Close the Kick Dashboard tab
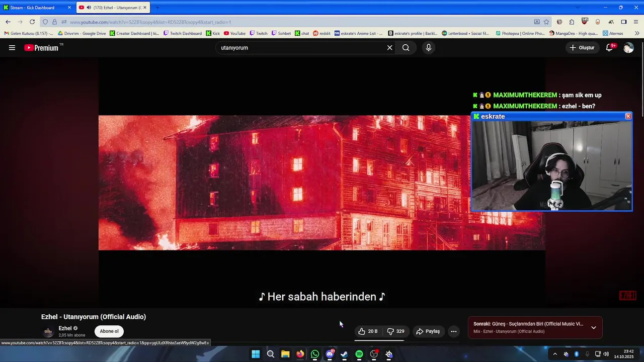This screenshot has width=644, height=362. tap(69, 8)
